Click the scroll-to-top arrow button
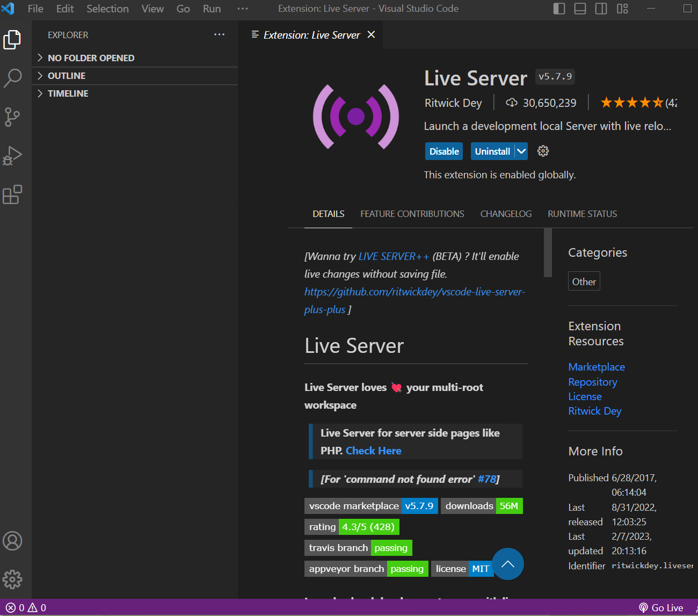Image resolution: width=698 pixels, height=616 pixels. pos(508,564)
